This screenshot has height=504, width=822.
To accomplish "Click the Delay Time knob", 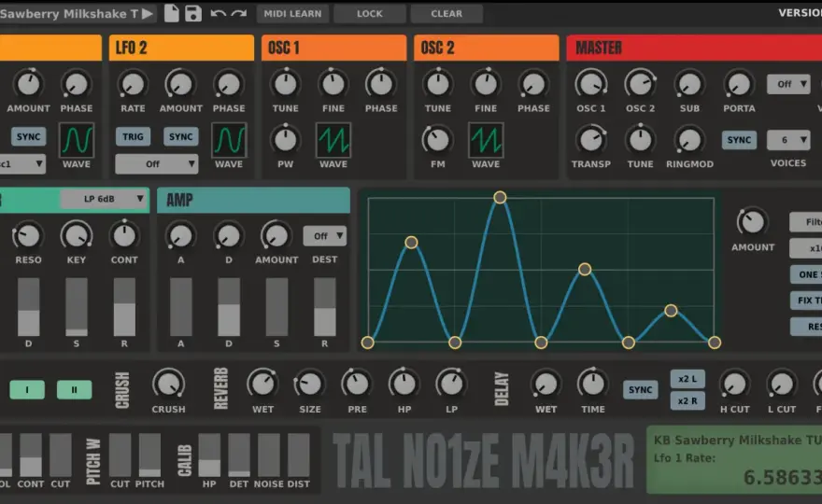I will tap(592, 385).
